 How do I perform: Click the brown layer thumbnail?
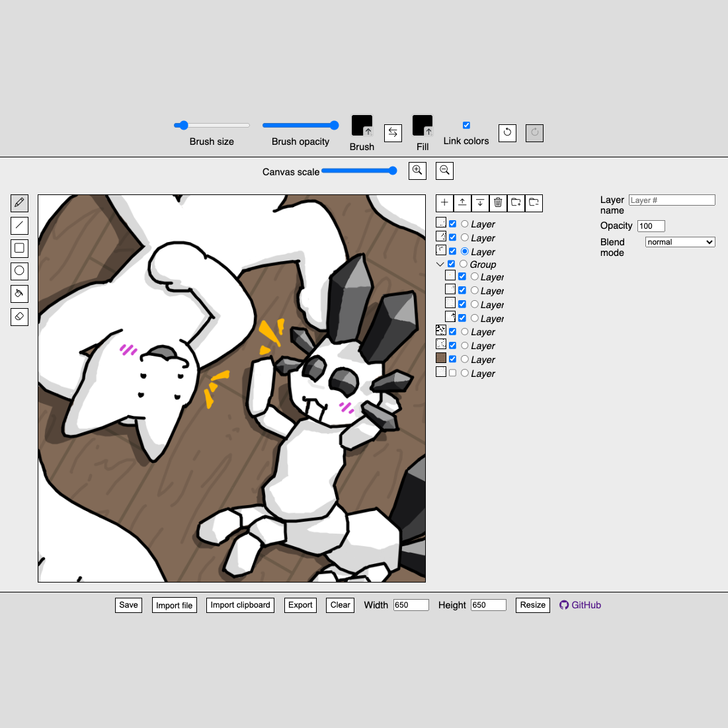tap(441, 358)
